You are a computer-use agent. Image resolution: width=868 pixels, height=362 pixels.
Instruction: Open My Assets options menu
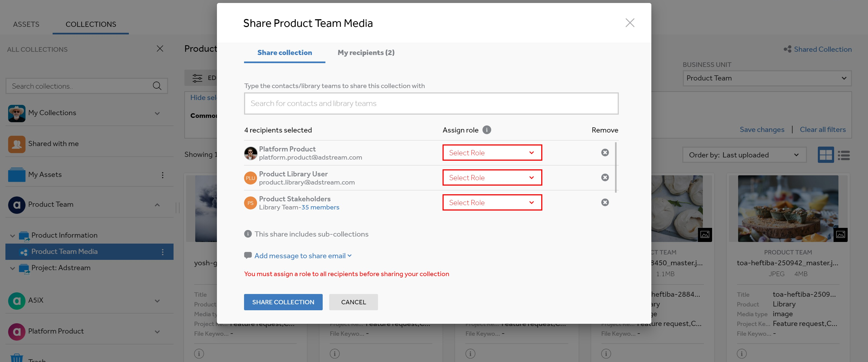pos(162,175)
